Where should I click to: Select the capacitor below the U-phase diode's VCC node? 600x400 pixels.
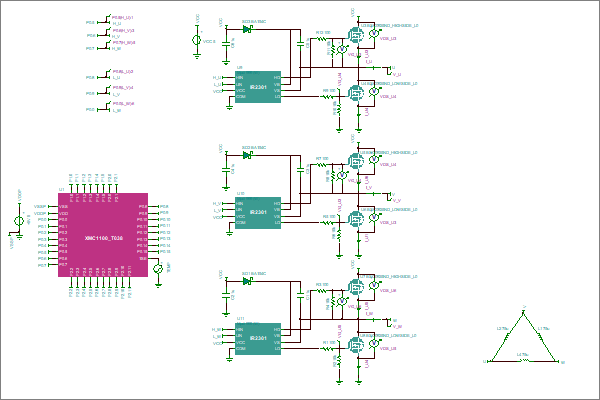226,43
